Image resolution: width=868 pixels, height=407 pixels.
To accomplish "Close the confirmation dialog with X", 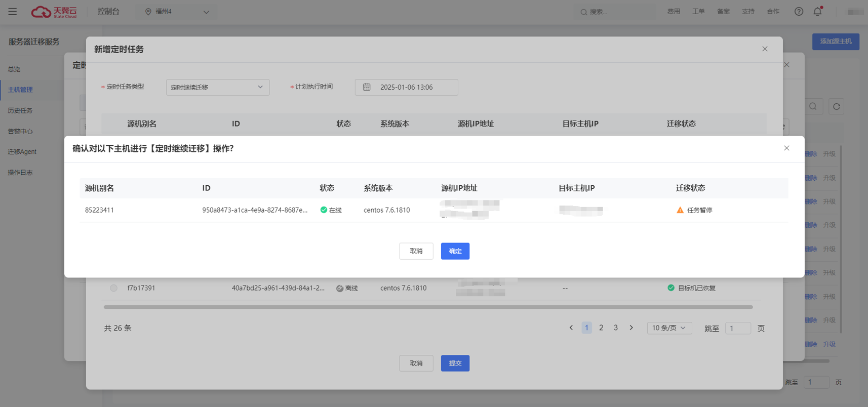I will (786, 148).
